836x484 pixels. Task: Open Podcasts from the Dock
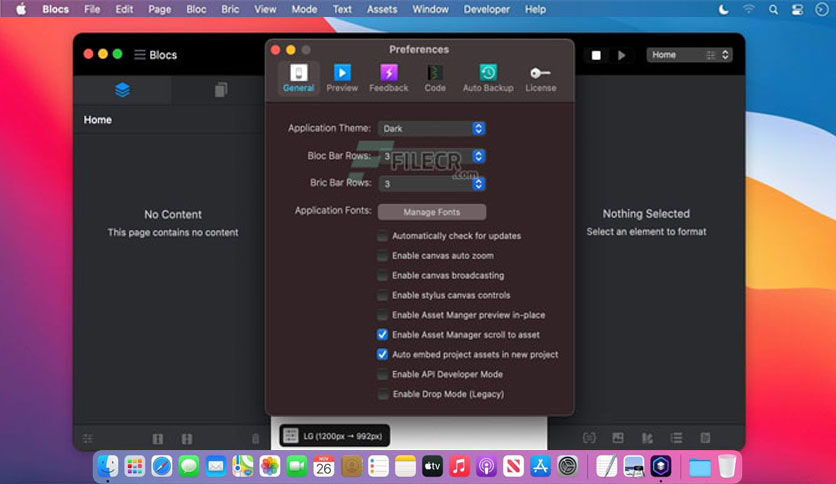pos(486,466)
